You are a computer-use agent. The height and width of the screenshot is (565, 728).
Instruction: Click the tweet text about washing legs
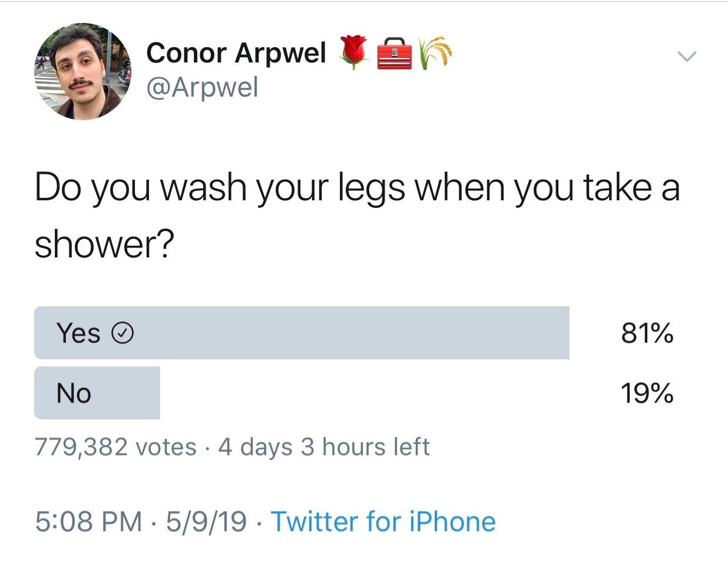[357, 215]
